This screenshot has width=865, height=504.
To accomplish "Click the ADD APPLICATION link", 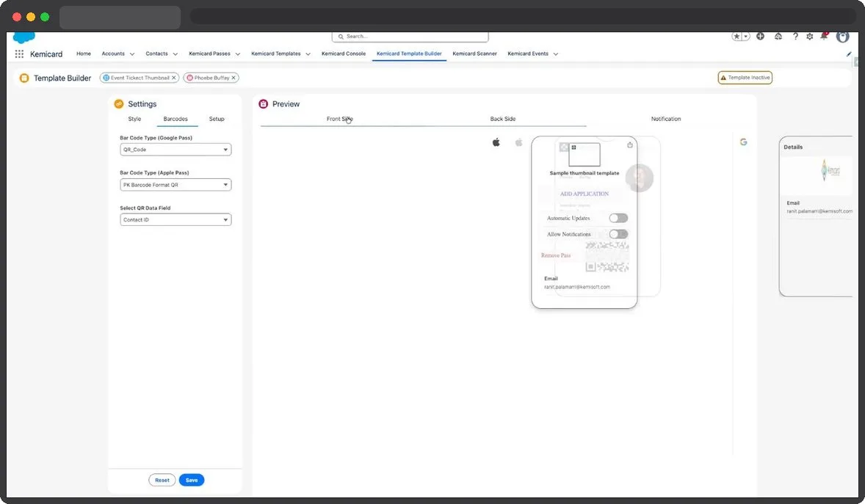I will tap(584, 194).
